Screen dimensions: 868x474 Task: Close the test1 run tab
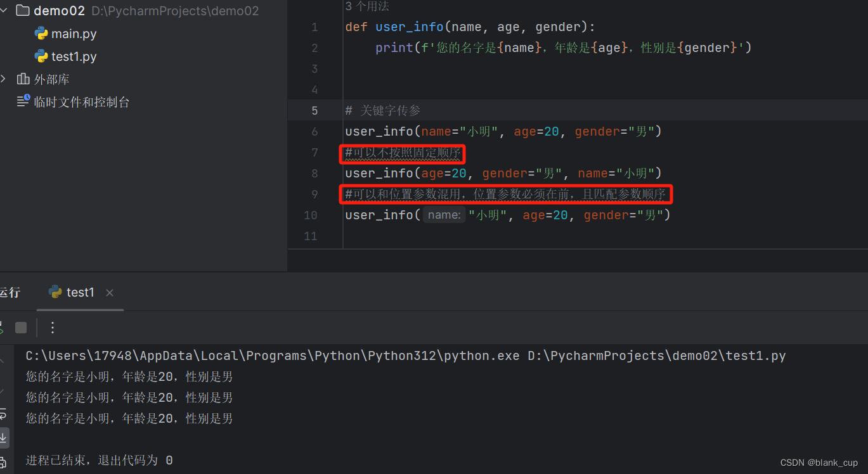[x=109, y=293]
